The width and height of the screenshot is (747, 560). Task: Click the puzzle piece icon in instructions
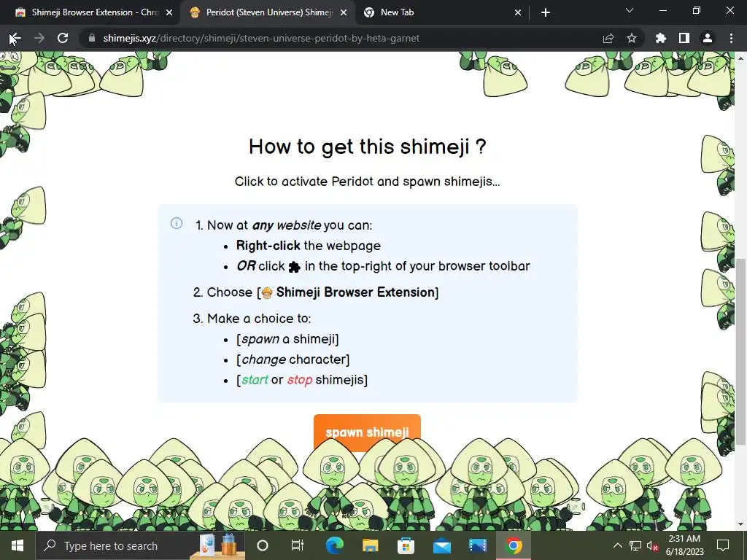point(295,267)
